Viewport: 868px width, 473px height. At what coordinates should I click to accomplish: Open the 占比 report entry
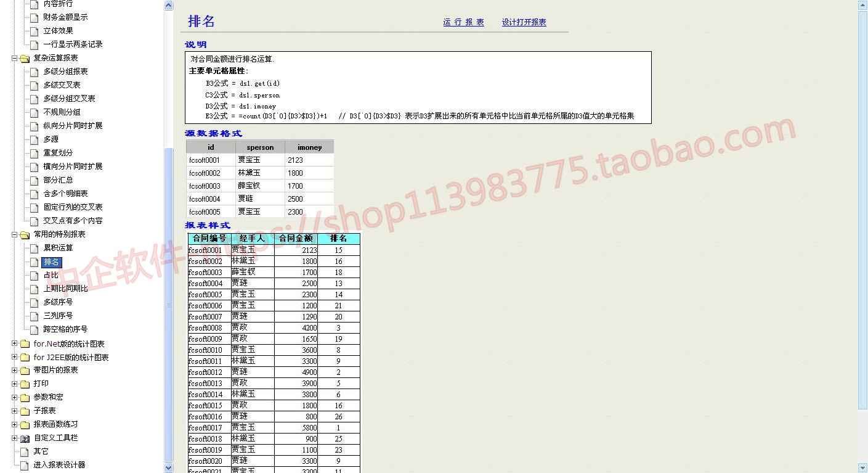coord(51,275)
